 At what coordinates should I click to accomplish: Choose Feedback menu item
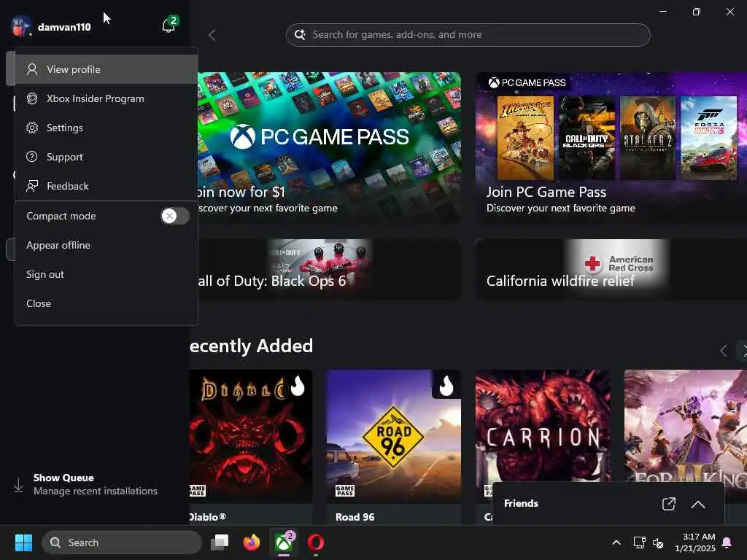[x=107, y=186]
